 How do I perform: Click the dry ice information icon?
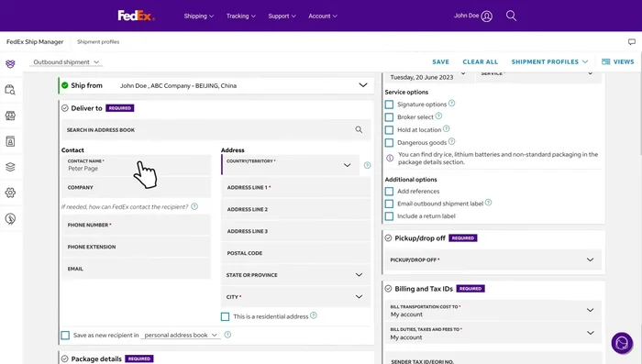tap(390, 158)
